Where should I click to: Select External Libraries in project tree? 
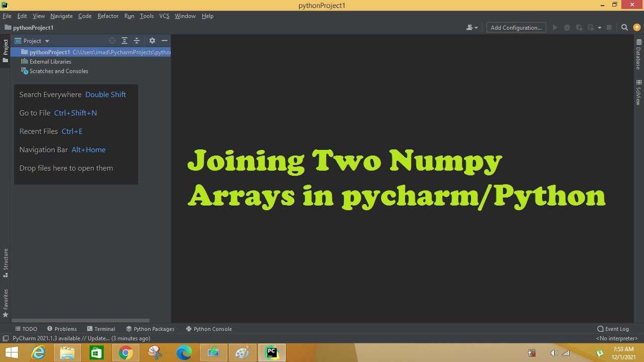click(50, 62)
